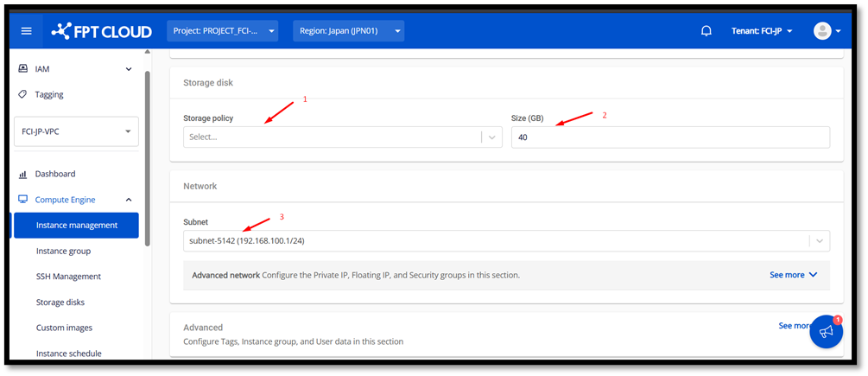Click the announcement megaphone chat button

tap(826, 332)
